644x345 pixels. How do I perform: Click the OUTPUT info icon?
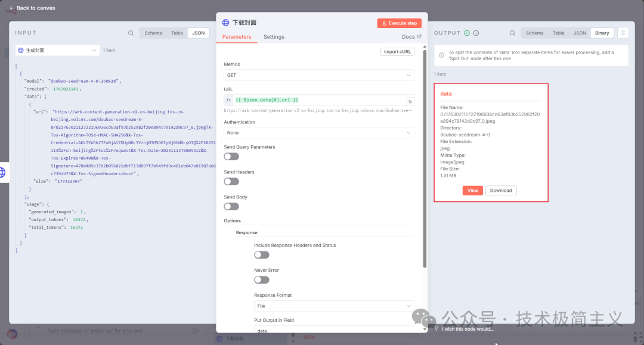click(476, 33)
